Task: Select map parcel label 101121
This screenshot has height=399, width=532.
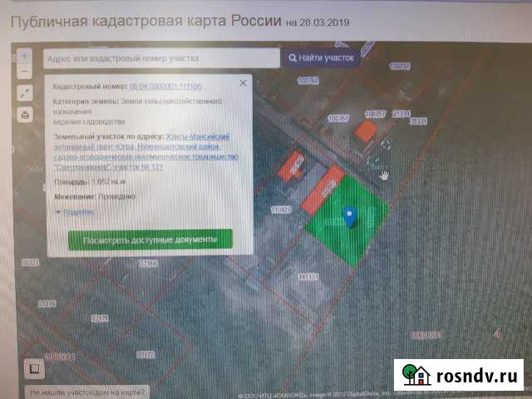Action: pyautogui.click(x=308, y=277)
